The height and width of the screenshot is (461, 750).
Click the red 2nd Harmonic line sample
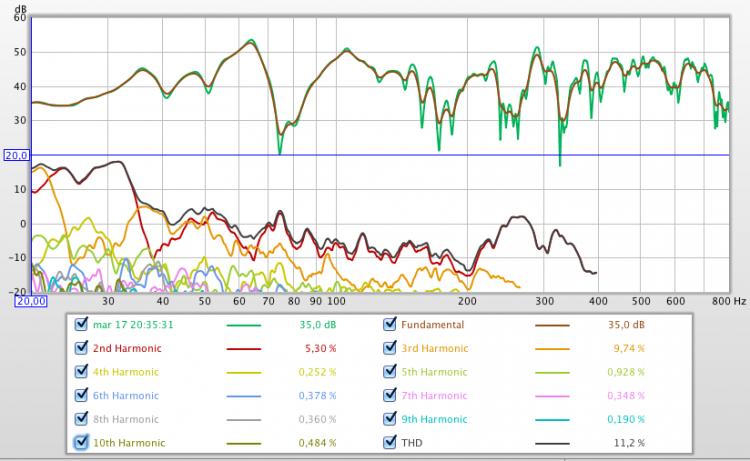pyautogui.click(x=243, y=349)
